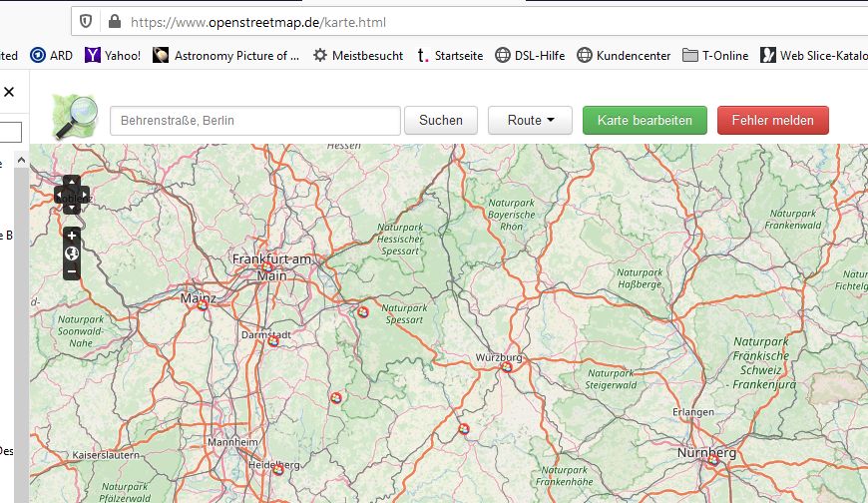Pan the map upward with the up arrow
868x503 pixels.
pyautogui.click(x=72, y=183)
